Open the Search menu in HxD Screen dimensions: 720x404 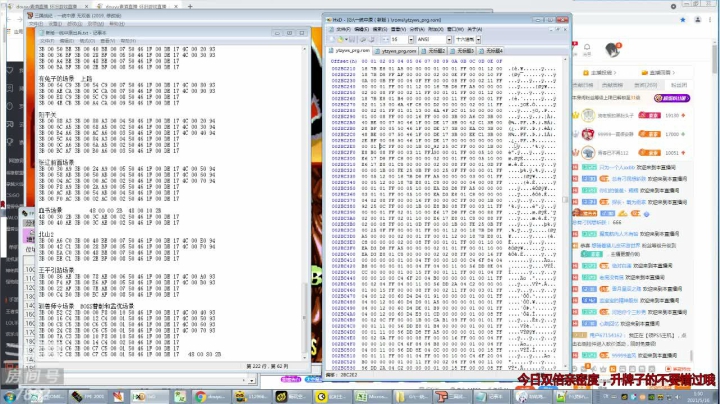(x=379, y=29)
